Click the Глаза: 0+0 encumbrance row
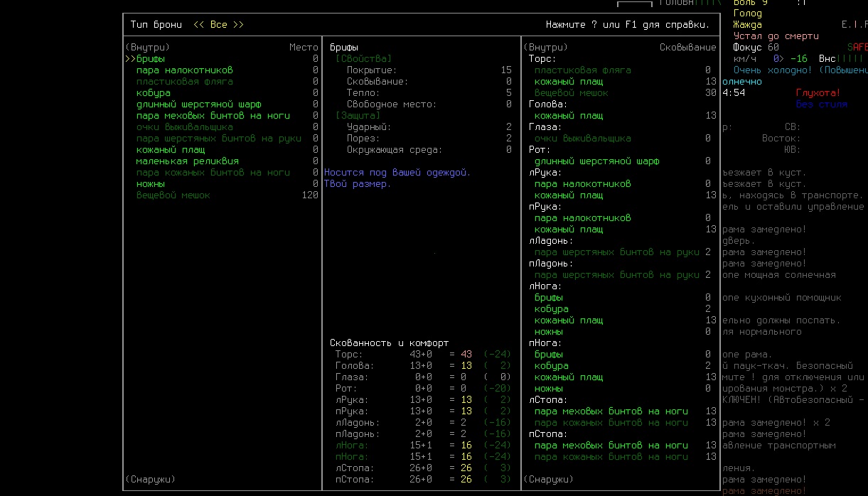The width and height of the screenshot is (868, 496). point(424,377)
